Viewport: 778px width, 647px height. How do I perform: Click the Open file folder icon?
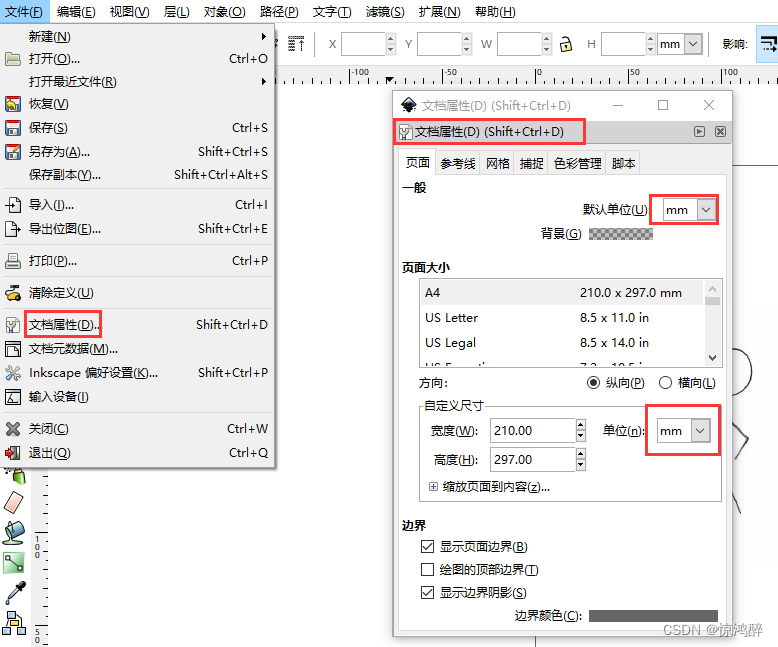click(x=12, y=59)
